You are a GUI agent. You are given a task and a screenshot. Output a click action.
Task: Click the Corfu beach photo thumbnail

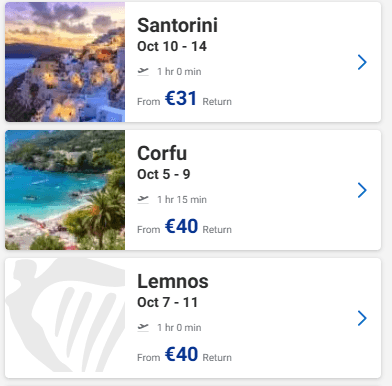65,190
